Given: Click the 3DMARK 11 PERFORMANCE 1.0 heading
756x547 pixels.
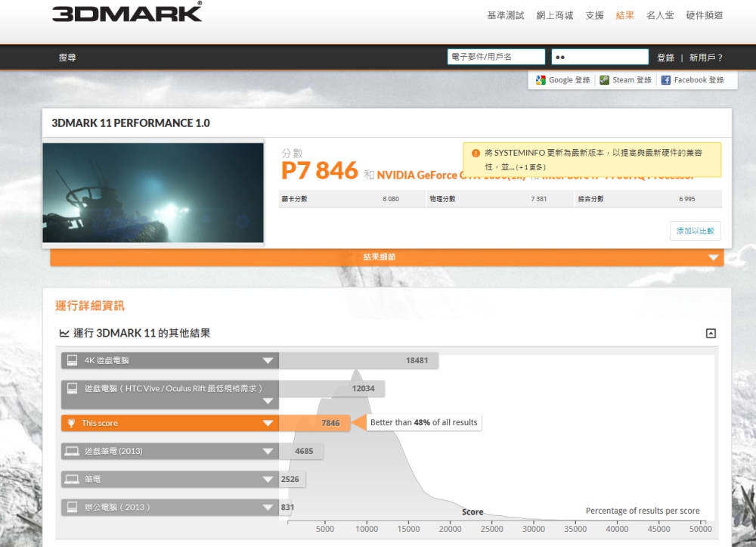Looking at the screenshot, I should (x=131, y=123).
